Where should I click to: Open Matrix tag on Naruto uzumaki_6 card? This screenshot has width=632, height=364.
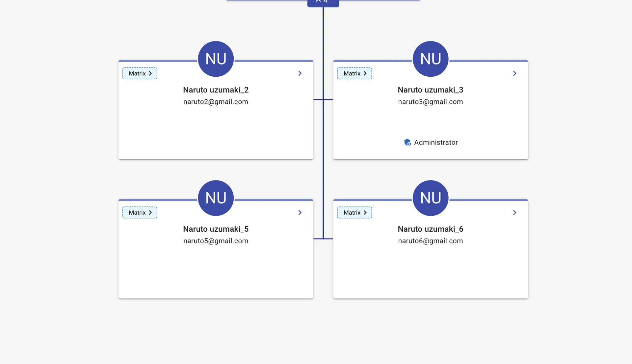354,213
